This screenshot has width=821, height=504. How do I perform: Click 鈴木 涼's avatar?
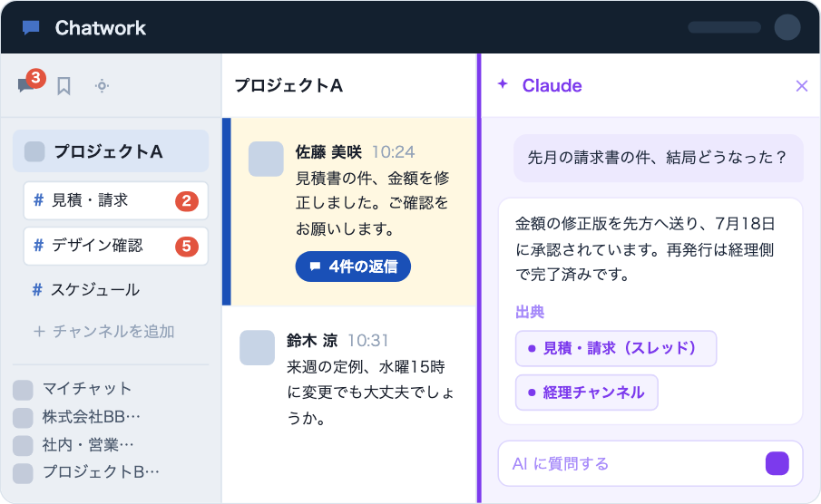(x=257, y=347)
